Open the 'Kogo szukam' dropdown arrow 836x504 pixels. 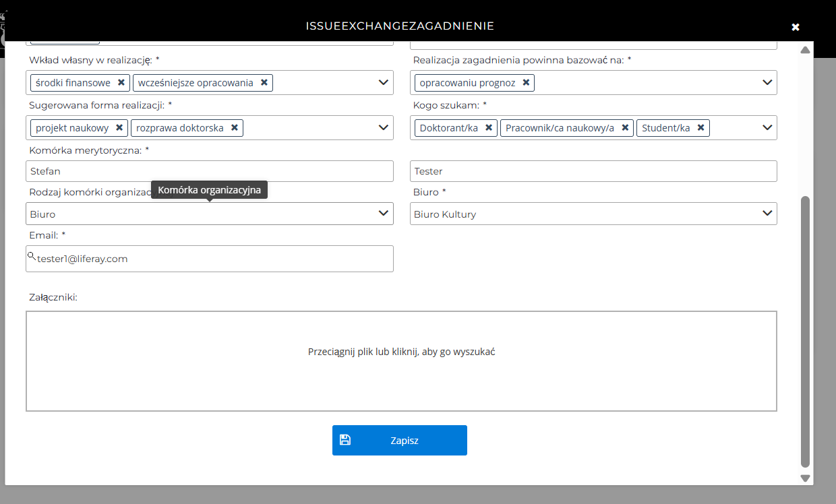767,128
